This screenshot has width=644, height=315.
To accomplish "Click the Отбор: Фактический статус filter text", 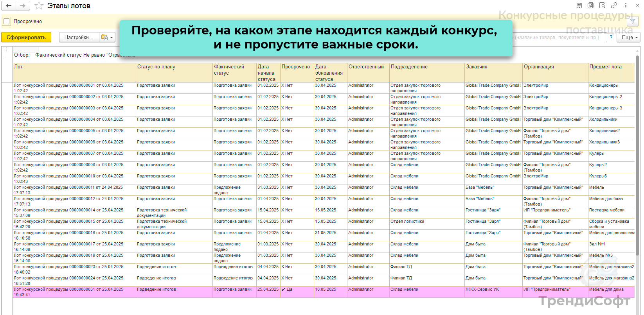I will pyautogui.click(x=74, y=55).
